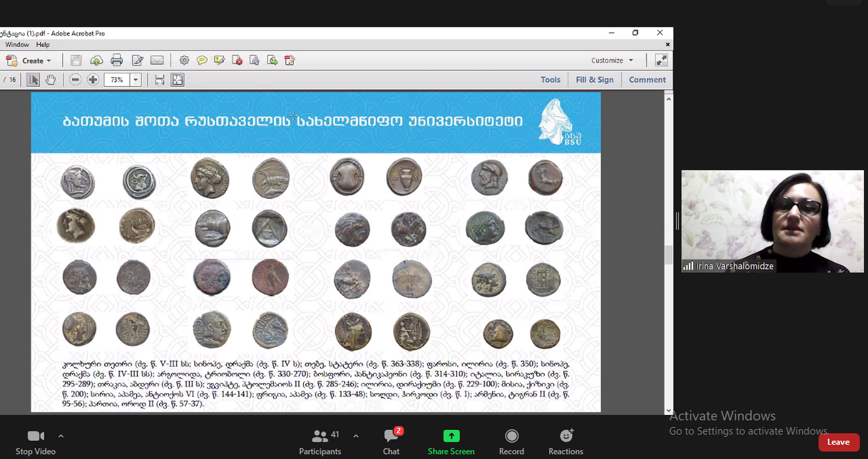Open the zoom percentage dropdown arrow
Viewport: 868px width, 459px height.
coord(136,80)
